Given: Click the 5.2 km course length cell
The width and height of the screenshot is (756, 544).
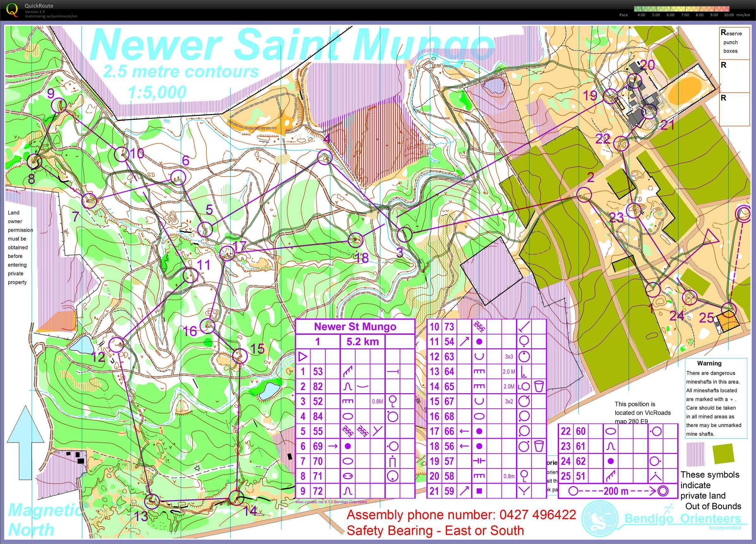Looking at the screenshot, I should click(x=362, y=342).
